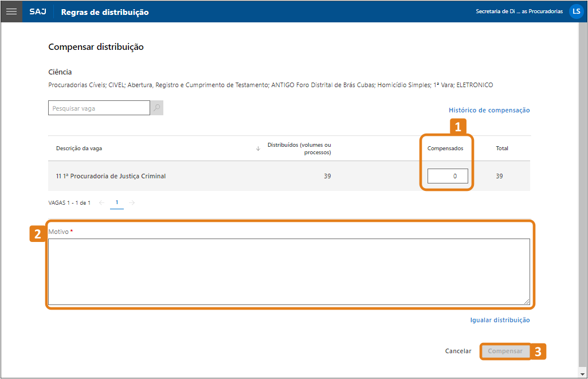Open the Secretaria de Di... Procuradorias selector

pos(519,11)
